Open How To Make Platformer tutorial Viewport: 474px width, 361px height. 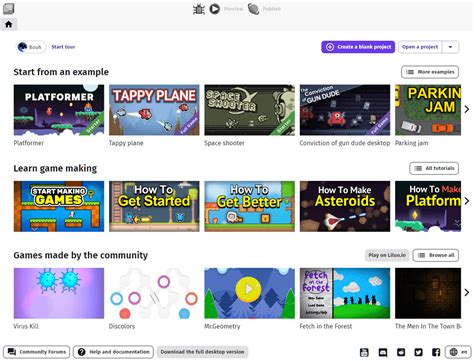(428, 206)
